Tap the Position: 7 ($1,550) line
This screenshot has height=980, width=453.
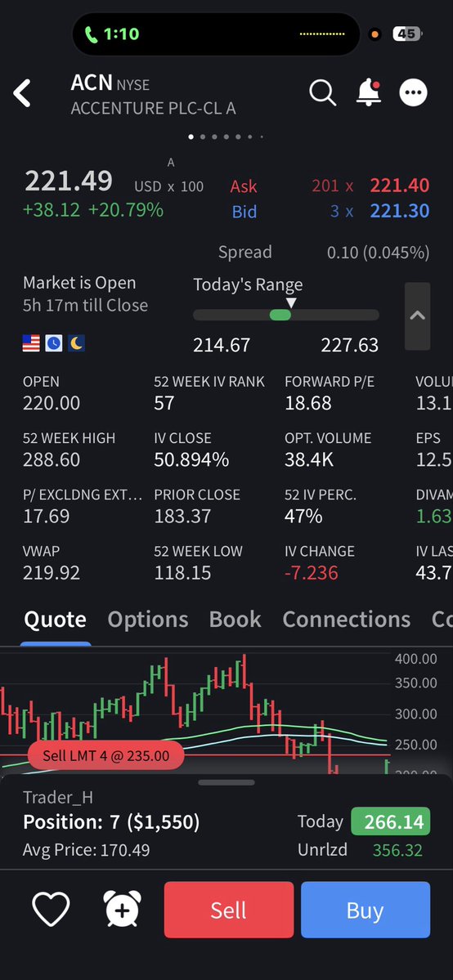point(111,822)
